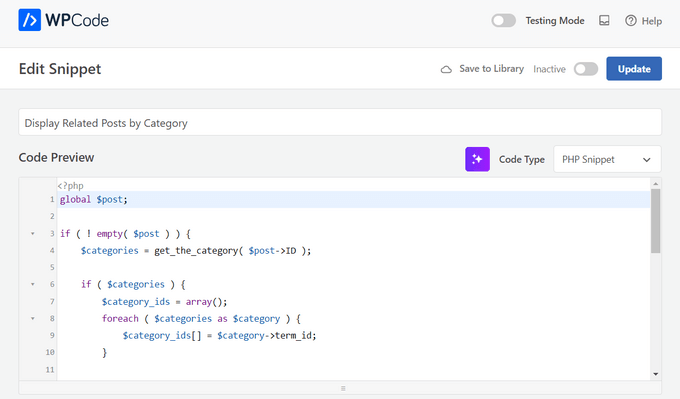Click the Help link text
This screenshot has width=680, height=399.
pos(652,21)
